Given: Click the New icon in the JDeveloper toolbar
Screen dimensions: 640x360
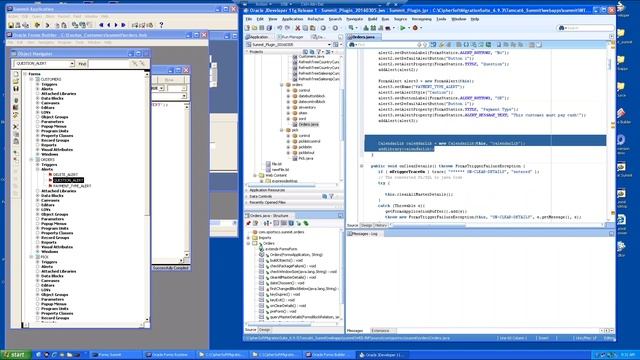Looking at the screenshot, I should click(x=247, y=28).
